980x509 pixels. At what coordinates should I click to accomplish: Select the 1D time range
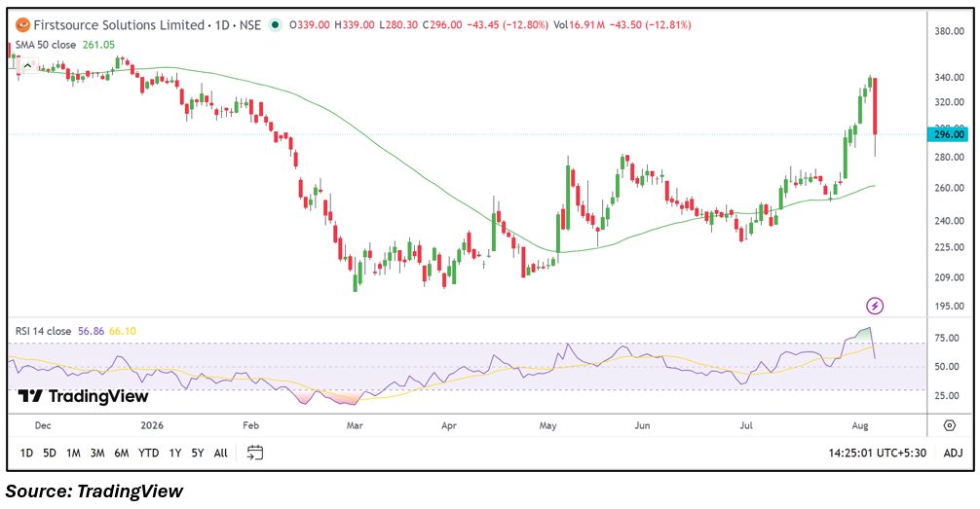tap(26, 453)
